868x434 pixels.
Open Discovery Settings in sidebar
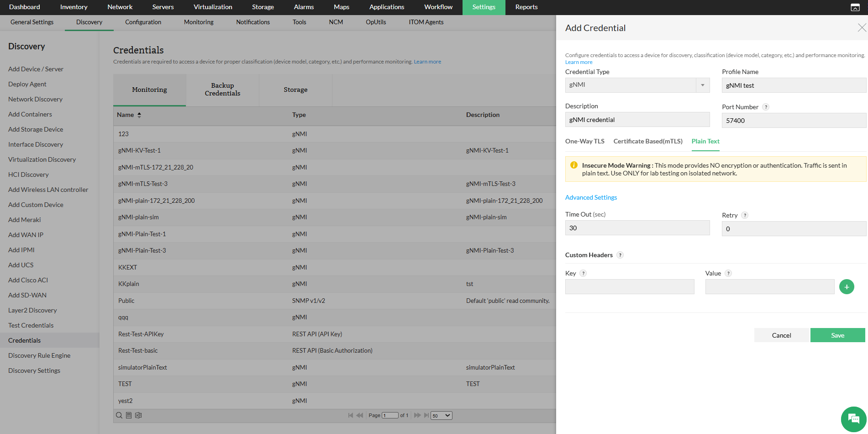coord(34,370)
